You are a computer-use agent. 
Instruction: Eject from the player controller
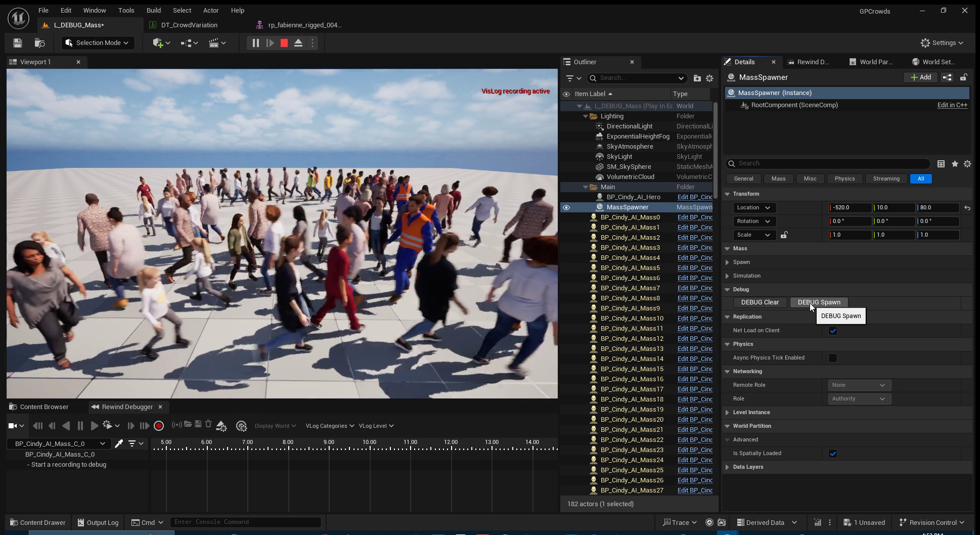coord(298,43)
